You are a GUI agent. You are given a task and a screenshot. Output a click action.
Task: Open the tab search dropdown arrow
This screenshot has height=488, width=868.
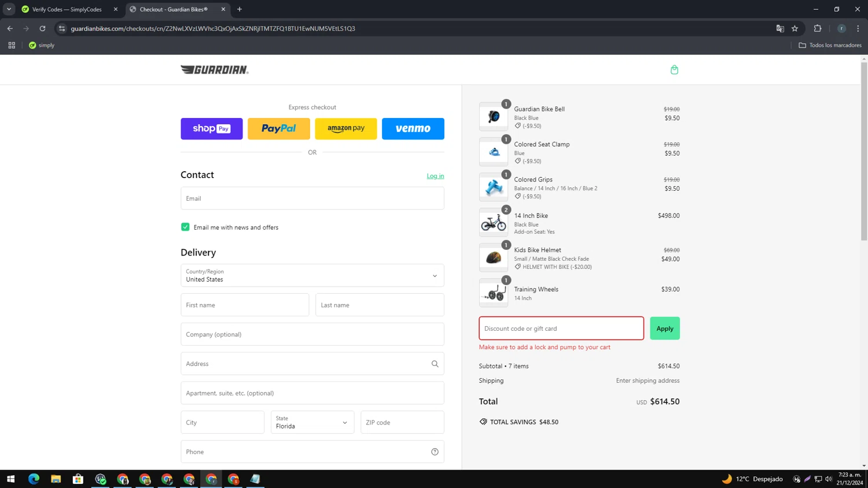click(9, 9)
